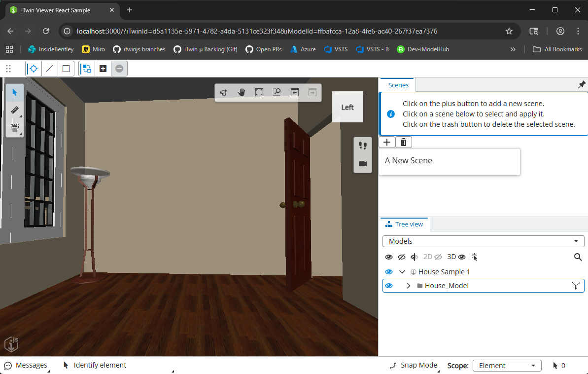Fit view to screen

click(259, 92)
